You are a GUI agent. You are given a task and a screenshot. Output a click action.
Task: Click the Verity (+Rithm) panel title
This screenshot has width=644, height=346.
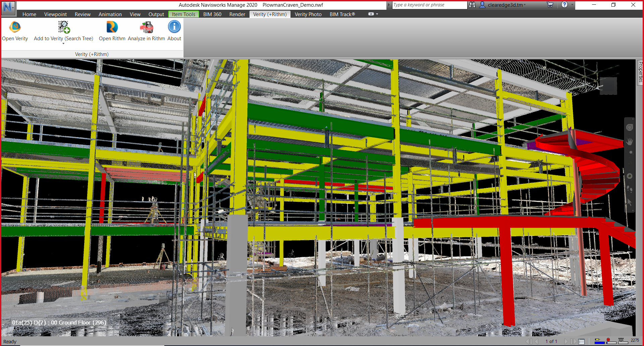click(92, 54)
